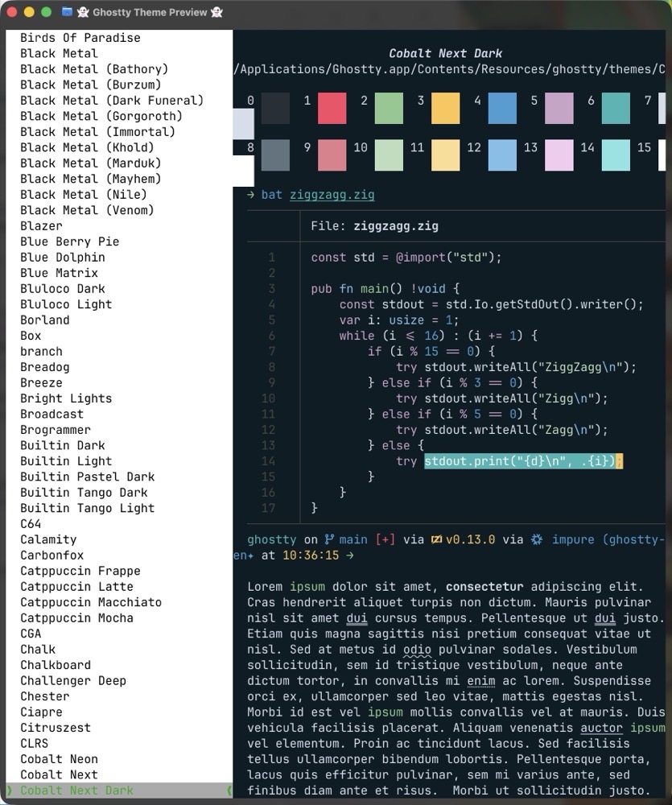Select the Catppuccin Frappe theme
Image resolution: width=672 pixels, height=805 pixels.
[x=80, y=571]
